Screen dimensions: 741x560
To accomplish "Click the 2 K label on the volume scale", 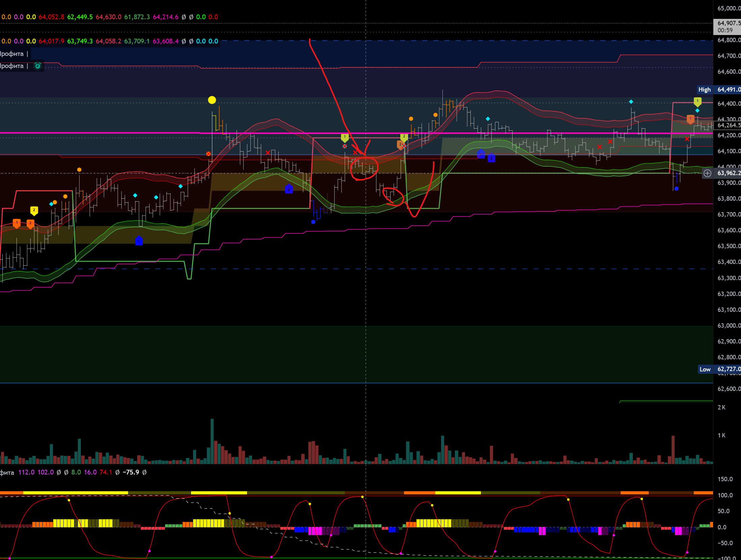I will [721, 407].
